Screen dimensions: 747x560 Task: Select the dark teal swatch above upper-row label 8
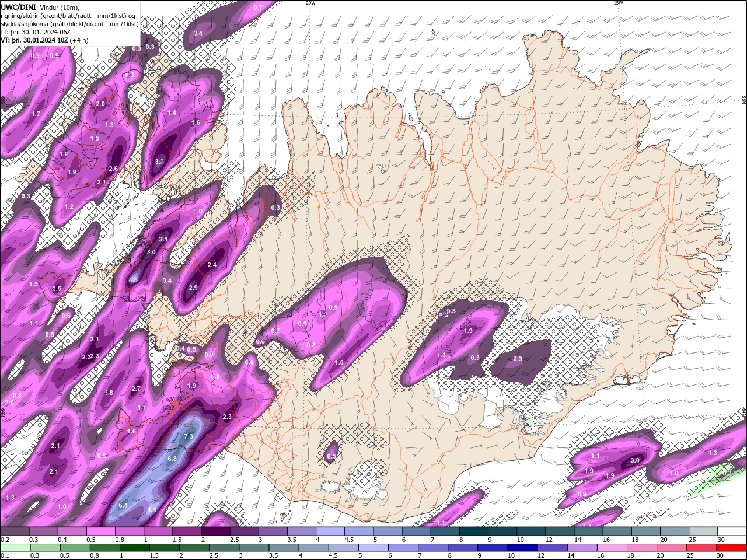(x=473, y=531)
